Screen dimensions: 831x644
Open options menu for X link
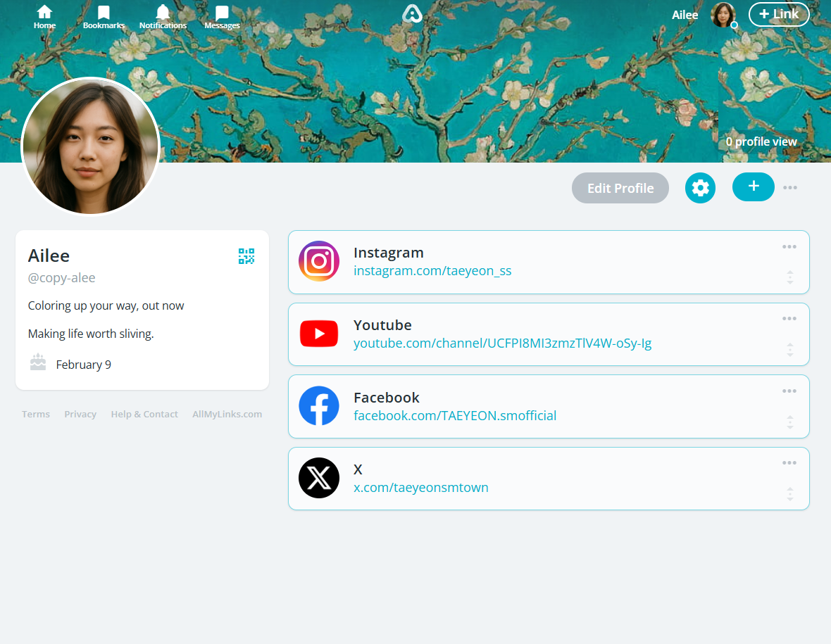point(789,463)
